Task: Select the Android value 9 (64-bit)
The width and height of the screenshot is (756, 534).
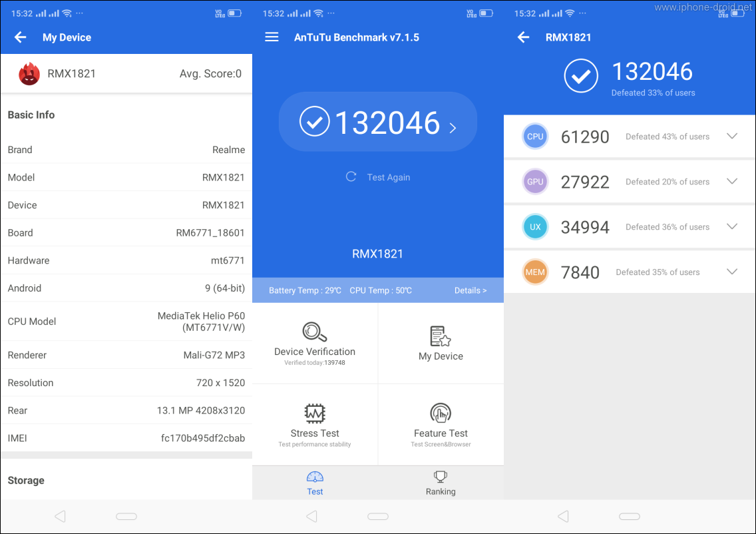Action: point(225,288)
